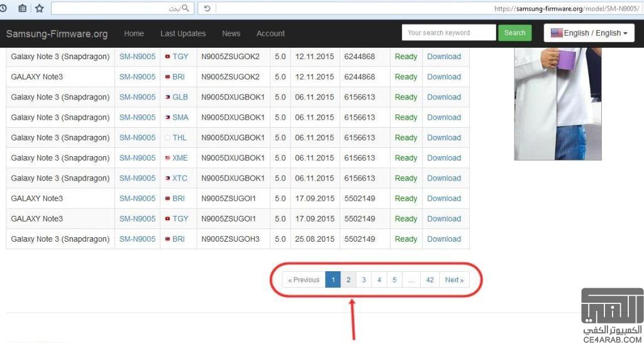
Task: Select the Ready status in SMA row
Action: (x=406, y=118)
